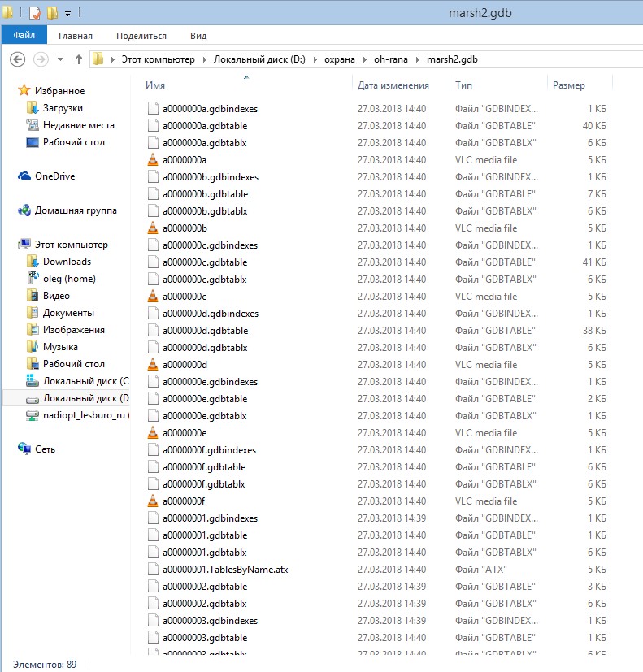Select the OneDrive cloud icon

click(24, 176)
